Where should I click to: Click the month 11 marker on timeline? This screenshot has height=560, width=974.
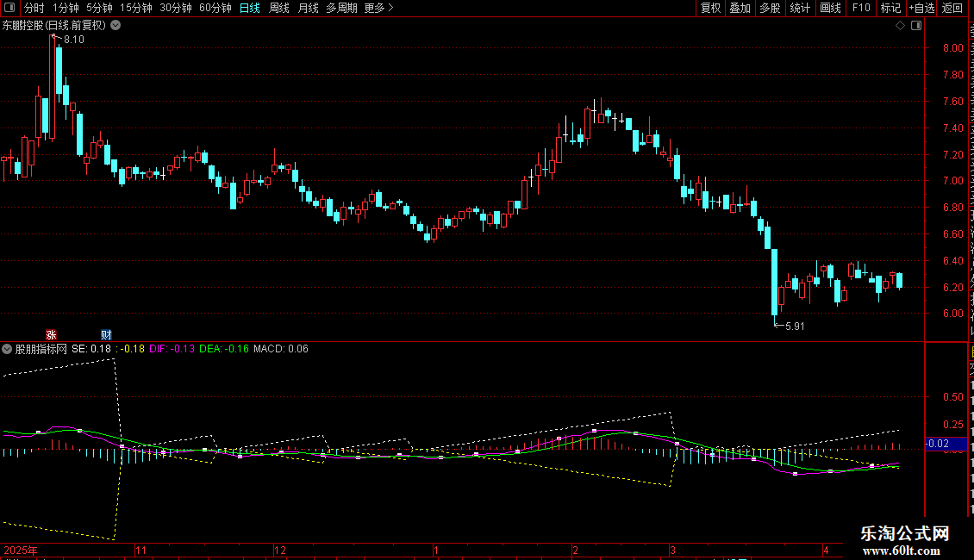141,550
